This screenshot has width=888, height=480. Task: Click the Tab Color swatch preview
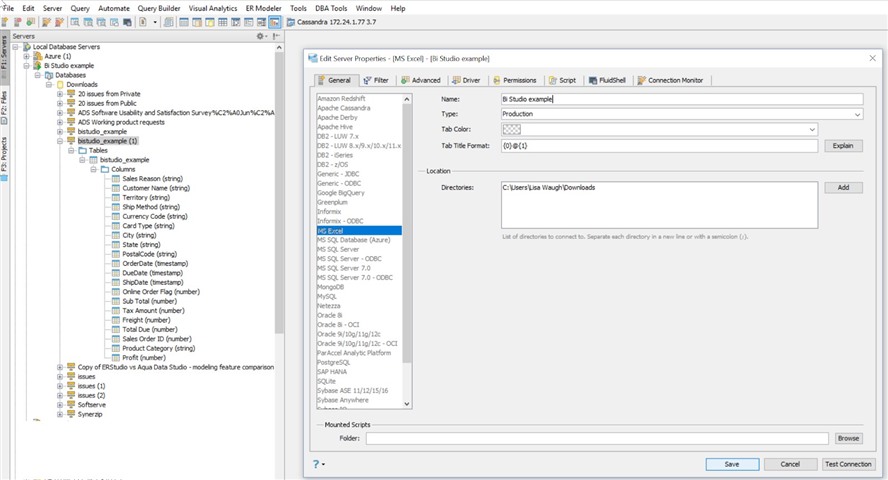click(511, 130)
